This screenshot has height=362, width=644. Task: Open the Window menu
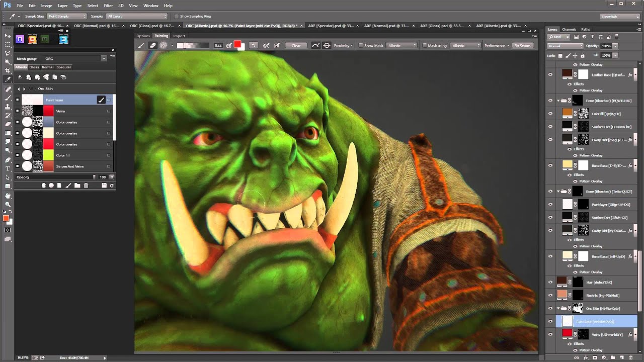[x=150, y=6]
